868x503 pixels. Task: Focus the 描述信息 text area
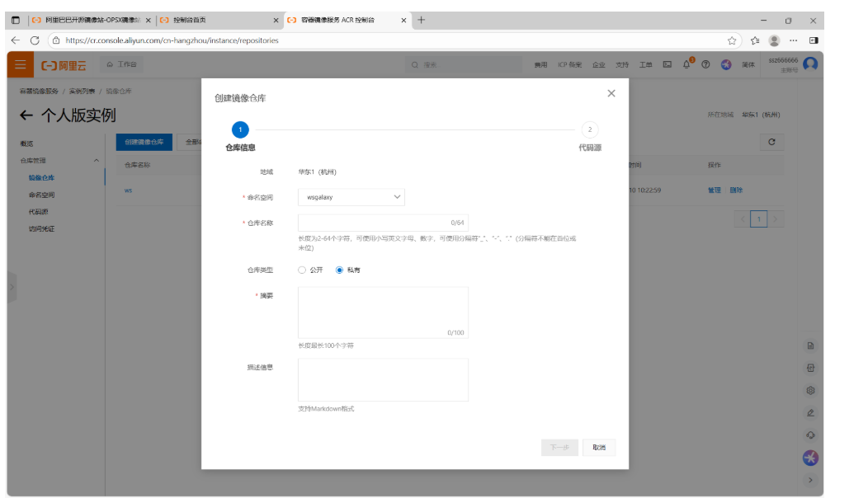click(383, 379)
